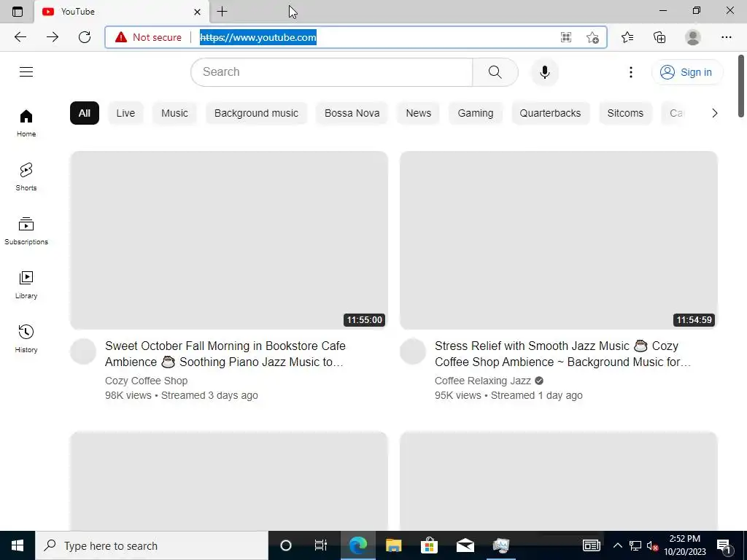
Task: Click the browser Back arrow
Action: (20, 37)
